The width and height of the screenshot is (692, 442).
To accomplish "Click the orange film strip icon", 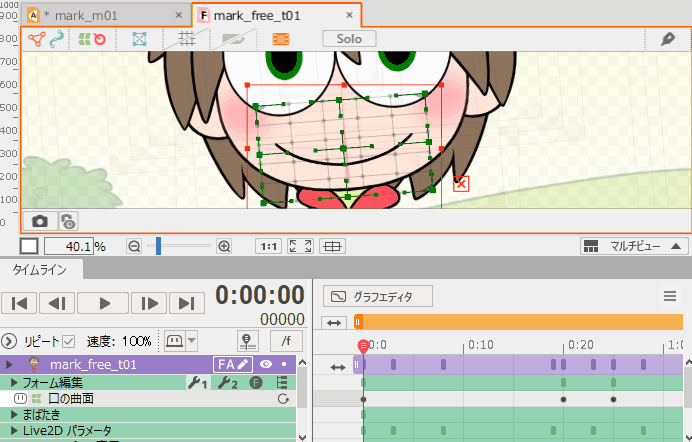I will tap(281, 39).
